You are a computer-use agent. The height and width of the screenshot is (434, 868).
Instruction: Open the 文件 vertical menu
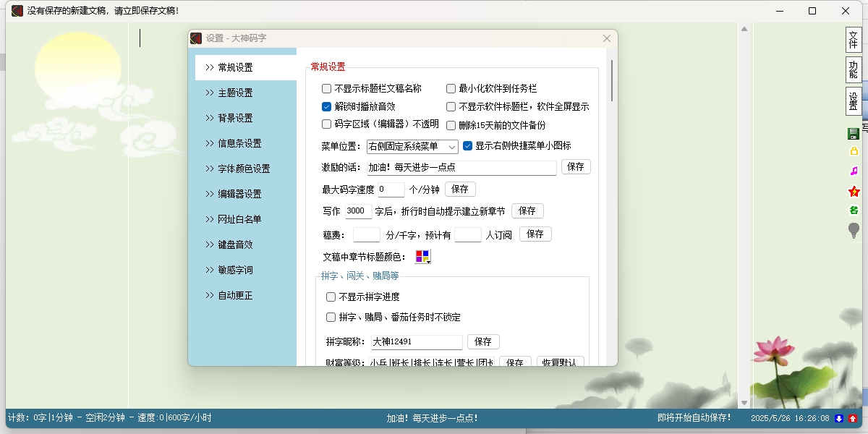pyautogui.click(x=854, y=40)
